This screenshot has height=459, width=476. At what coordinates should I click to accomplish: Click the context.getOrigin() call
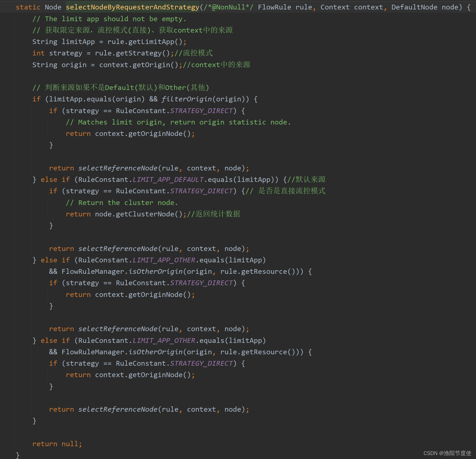click(138, 65)
